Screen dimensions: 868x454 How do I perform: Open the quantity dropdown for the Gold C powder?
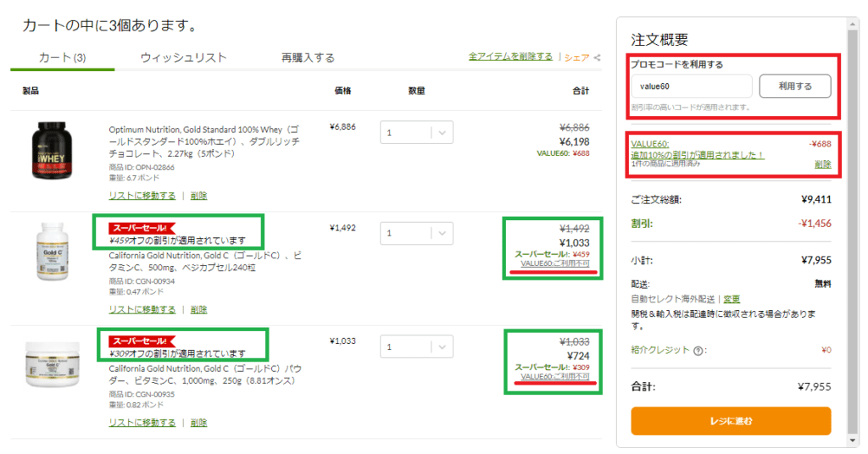[416, 346]
